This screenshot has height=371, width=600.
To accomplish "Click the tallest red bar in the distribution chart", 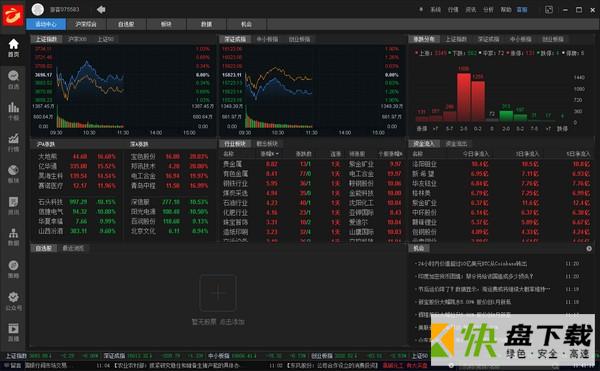I will [x=464, y=98].
